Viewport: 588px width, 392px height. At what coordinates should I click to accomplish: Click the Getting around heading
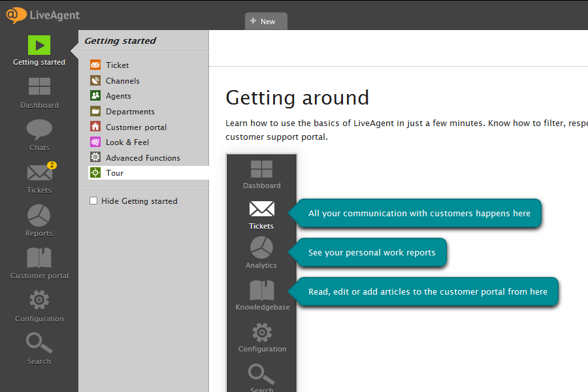pyautogui.click(x=297, y=97)
